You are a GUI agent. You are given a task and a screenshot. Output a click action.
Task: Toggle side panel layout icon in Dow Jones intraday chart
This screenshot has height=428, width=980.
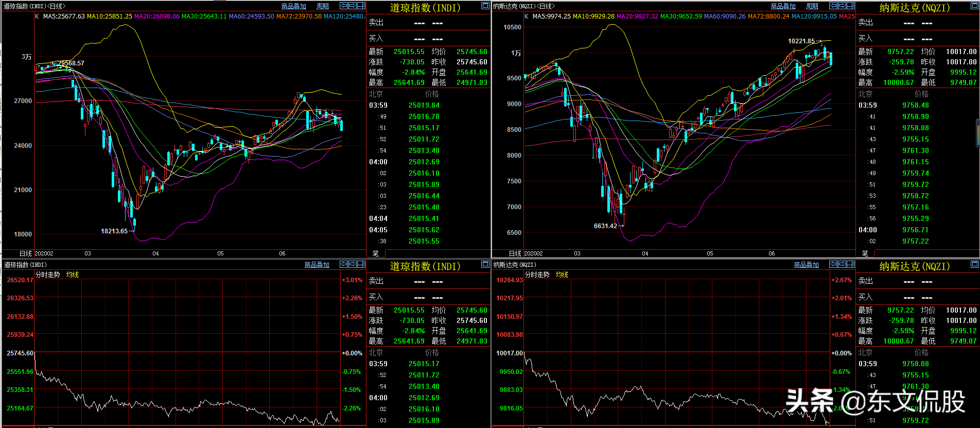pos(361,264)
